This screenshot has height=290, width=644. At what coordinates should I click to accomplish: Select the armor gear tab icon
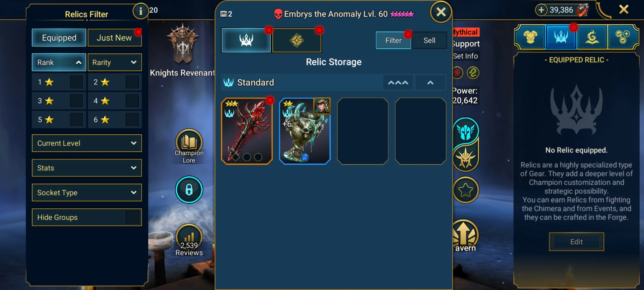coord(530,37)
